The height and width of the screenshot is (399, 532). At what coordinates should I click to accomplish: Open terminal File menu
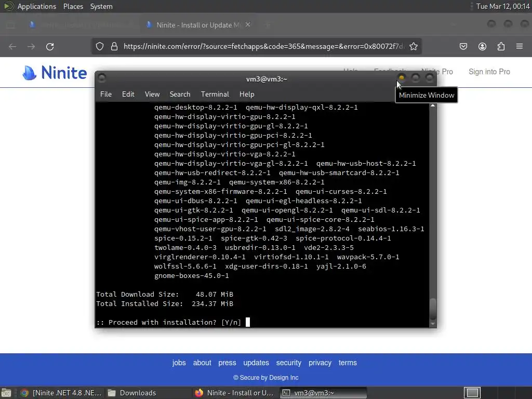[106, 95]
